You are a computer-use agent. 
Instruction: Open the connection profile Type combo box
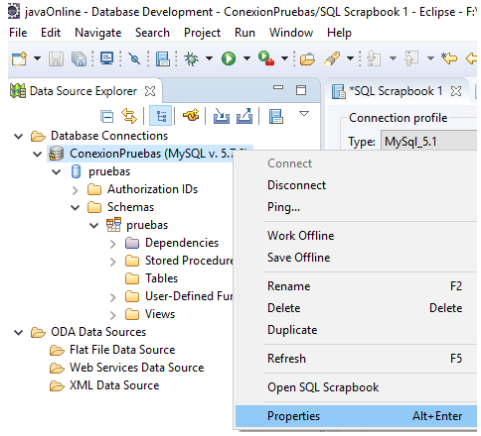(429, 142)
